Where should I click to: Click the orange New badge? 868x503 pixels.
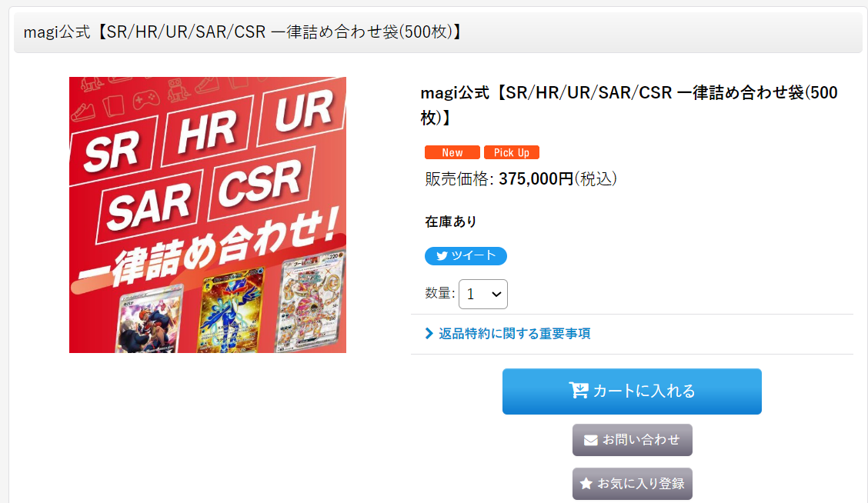[452, 153]
